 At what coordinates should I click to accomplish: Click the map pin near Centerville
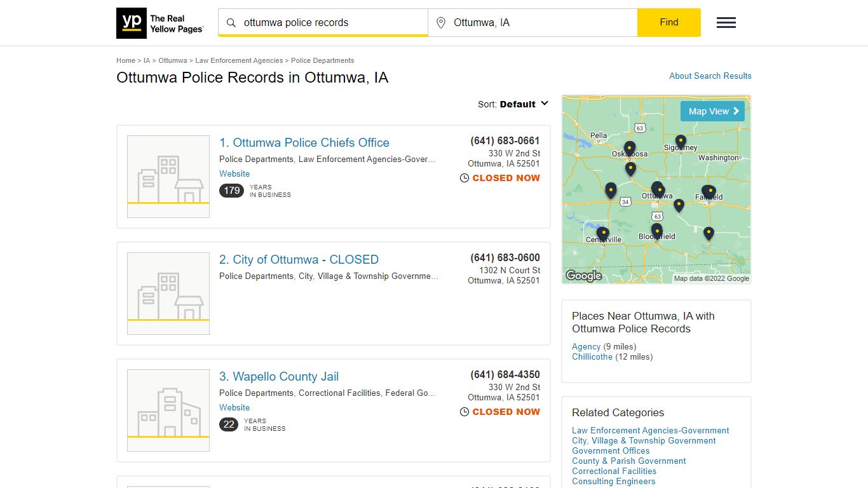(603, 234)
